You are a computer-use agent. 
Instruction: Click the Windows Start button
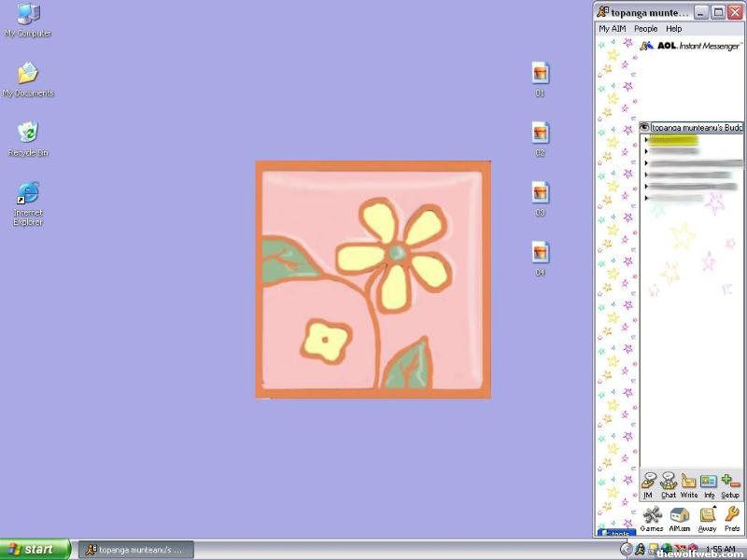[35, 550]
